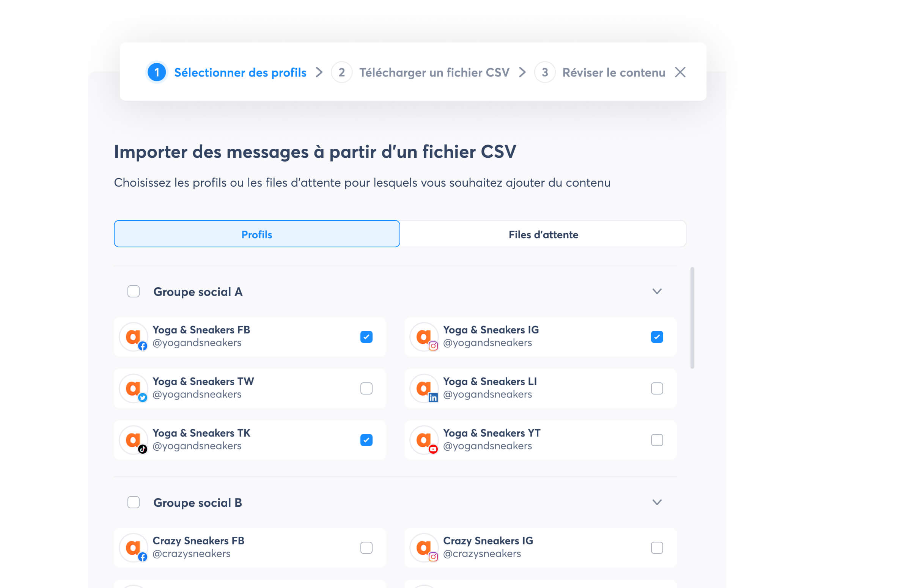Click the Groupe social A heading
Viewport: 920px width, 588px height.
198,292
